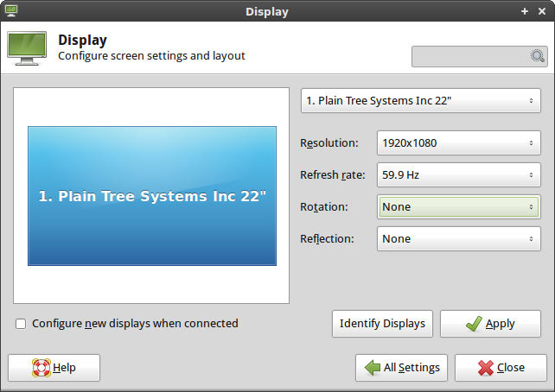Image resolution: width=555 pixels, height=392 pixels.
Task: Click the maximize plus icon in title bar
Action: click(x=525, y=11)
